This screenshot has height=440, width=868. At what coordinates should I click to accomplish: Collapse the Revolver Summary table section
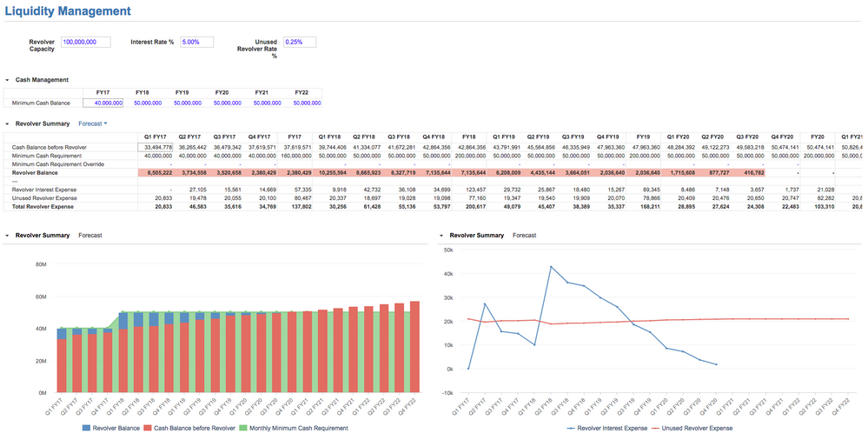(7, 124)
